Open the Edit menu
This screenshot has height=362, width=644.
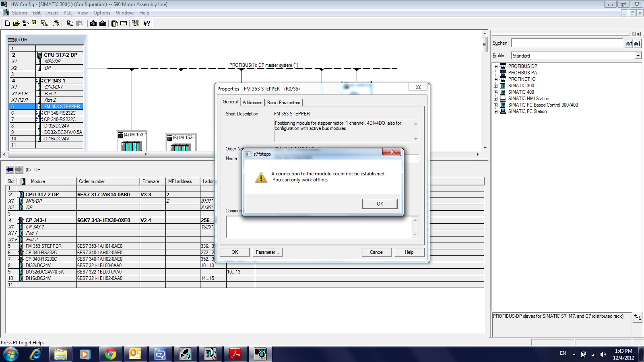[x=37, y=13]
